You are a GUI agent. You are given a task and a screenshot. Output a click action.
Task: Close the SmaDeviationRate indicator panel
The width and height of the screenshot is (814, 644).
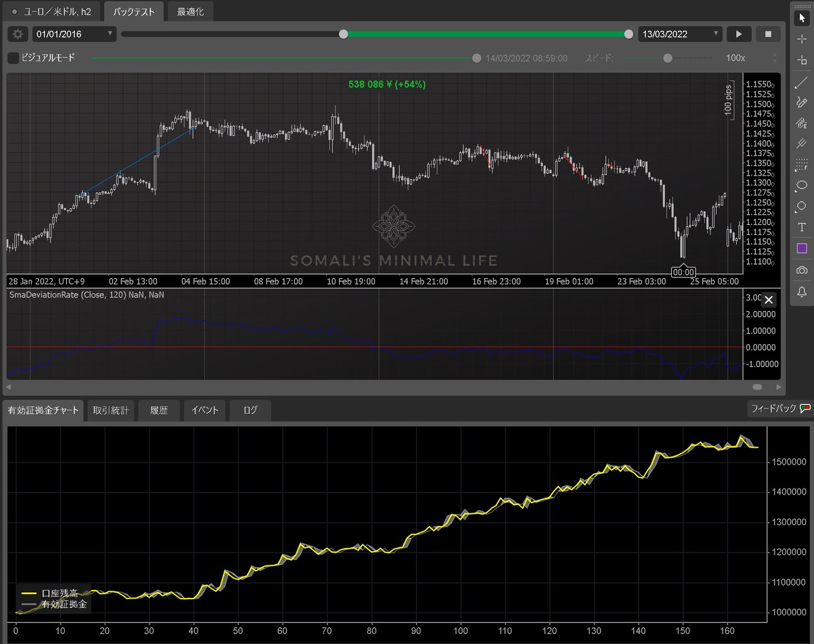[769, 300]
